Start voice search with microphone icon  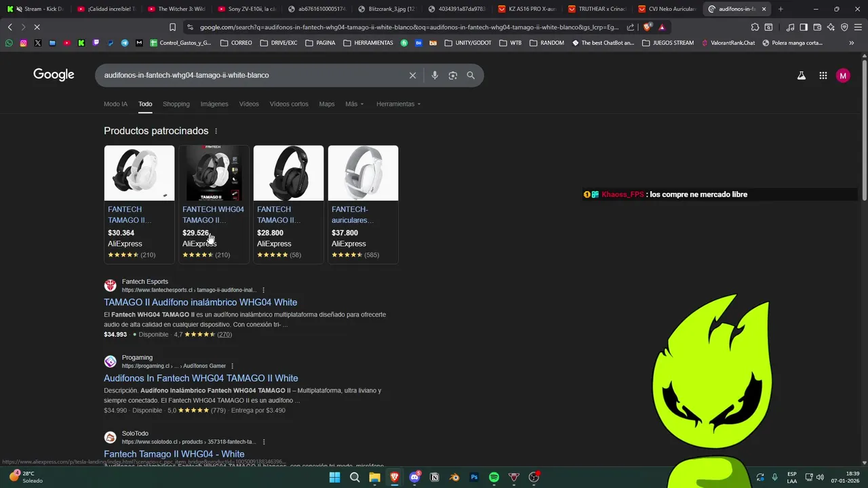coord(435,75)
